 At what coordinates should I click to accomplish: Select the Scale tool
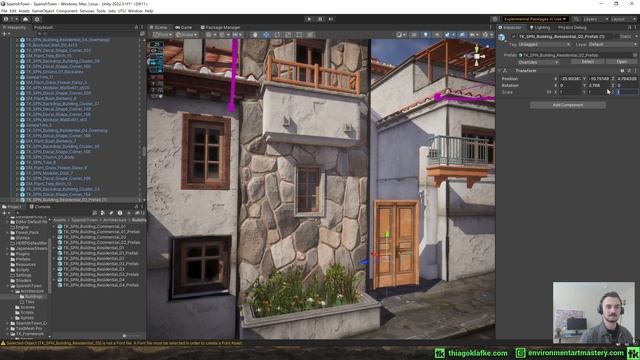288,35
